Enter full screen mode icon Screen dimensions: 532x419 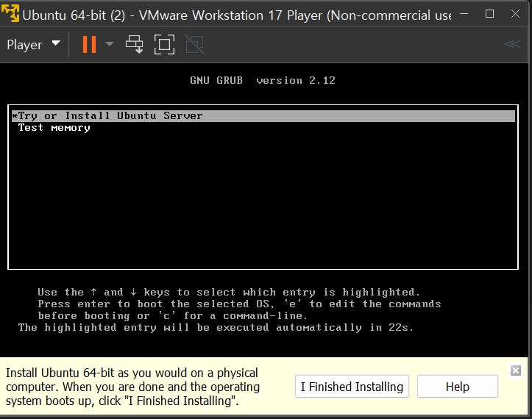(164, 44)
